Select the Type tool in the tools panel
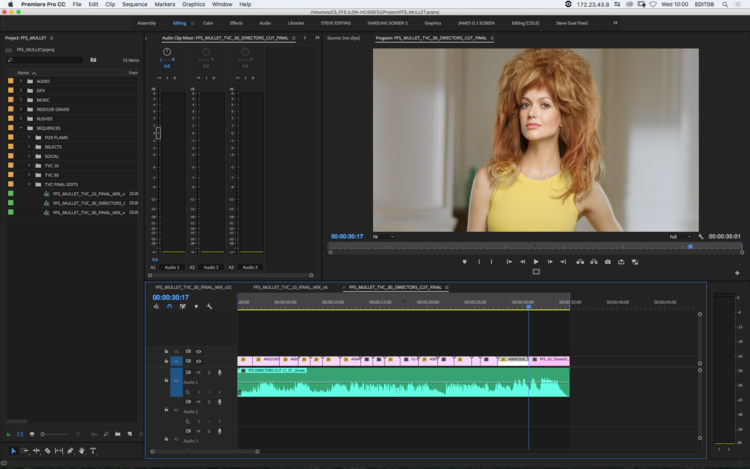The height and width of the screenshot is (469, 750). pyautogui.click(x=94, y=451)
